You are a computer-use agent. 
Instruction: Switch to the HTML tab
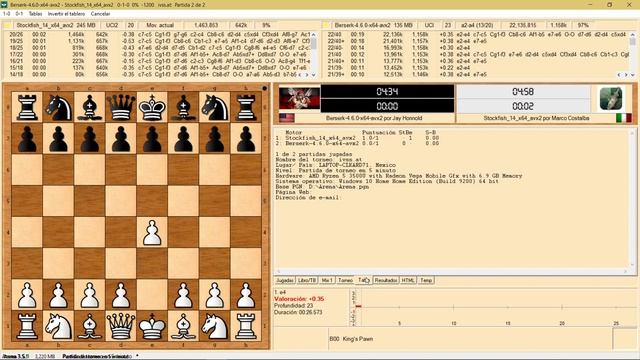pyautogui.click(x=408, y=280)
